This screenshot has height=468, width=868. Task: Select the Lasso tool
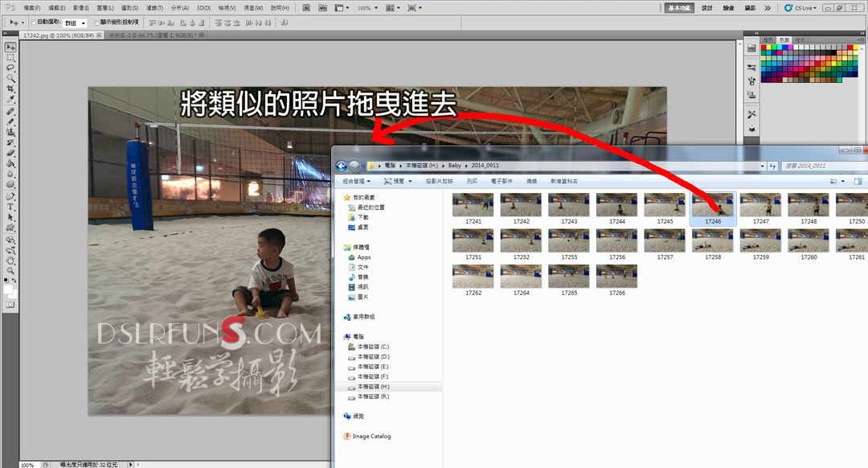[x=10, y=68]
